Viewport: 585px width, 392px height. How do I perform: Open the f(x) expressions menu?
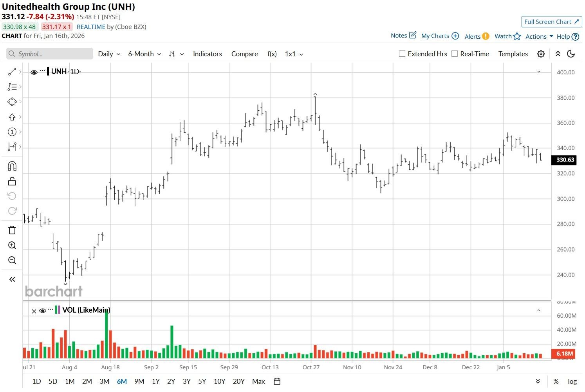[272, 54]
